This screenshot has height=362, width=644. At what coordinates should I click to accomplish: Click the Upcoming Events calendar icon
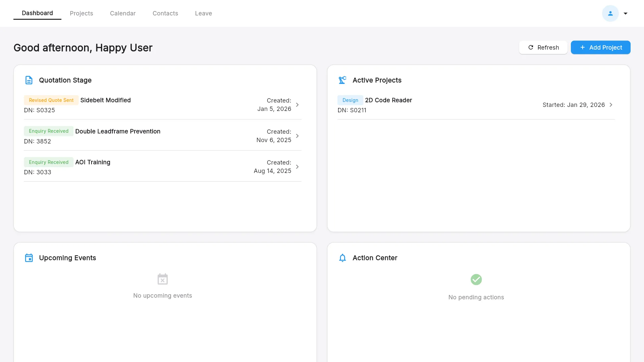29,258
